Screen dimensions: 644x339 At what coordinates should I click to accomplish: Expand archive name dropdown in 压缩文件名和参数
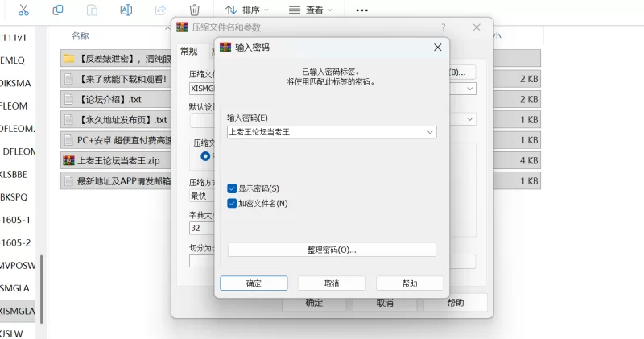point(470,89)
